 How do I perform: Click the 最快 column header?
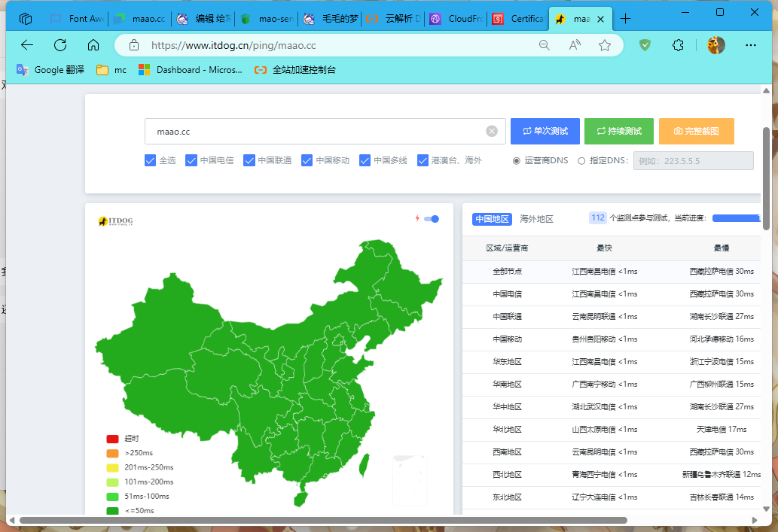(604, 248)
